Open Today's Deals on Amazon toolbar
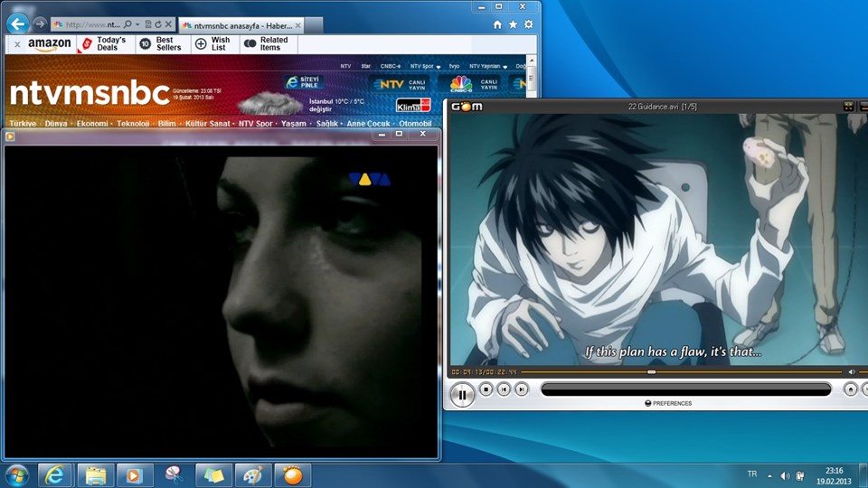This screenshot has height=488, width=868. 105,43
